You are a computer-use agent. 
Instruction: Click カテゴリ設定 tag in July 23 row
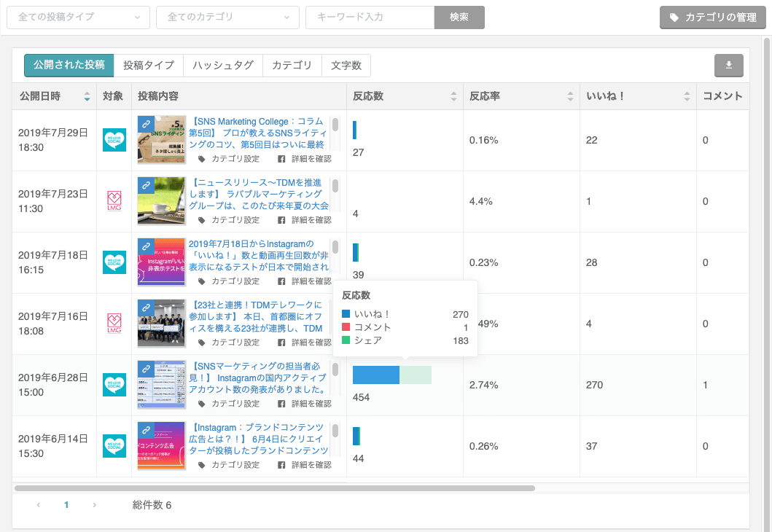tap(229, 220)
